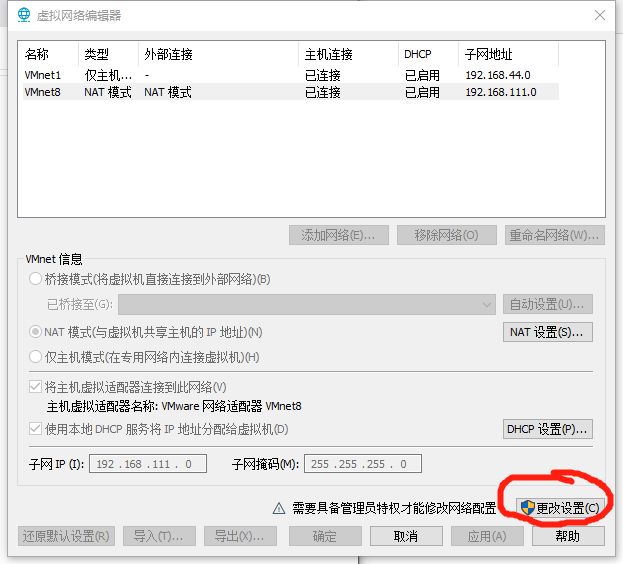Click the 名称 column header
This screenshot has height=564, width=623.
pos(48,54)
